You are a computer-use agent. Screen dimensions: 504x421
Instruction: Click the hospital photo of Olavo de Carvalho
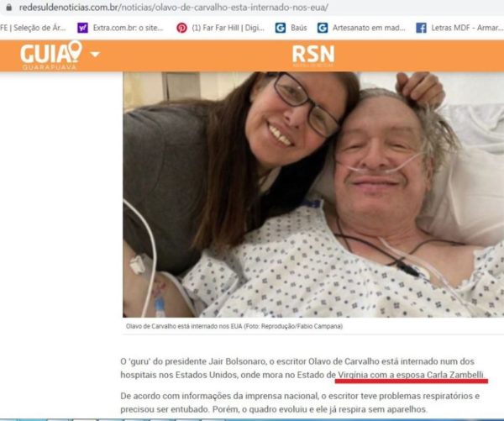[x=313, y=195]
